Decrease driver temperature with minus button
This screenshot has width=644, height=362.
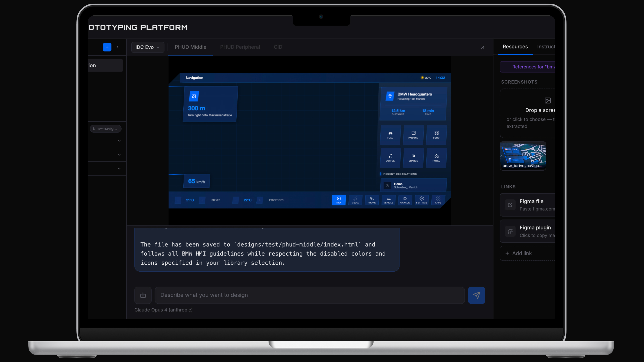(178, 200)
